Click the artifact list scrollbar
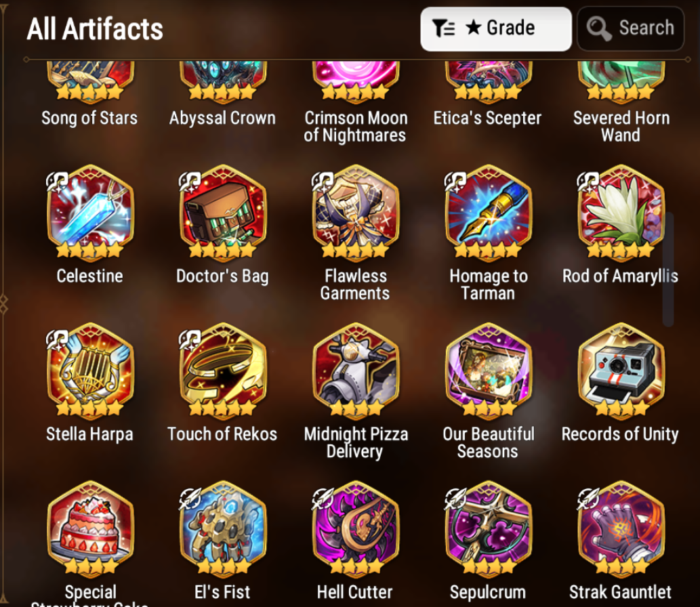This screenshot has height=607, width=700. (668, 270)
